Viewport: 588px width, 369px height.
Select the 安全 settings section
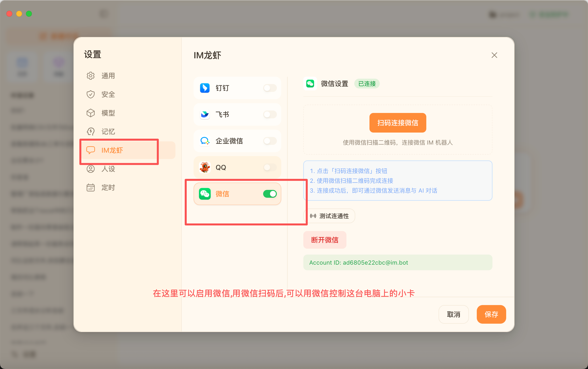pos(108,94)
